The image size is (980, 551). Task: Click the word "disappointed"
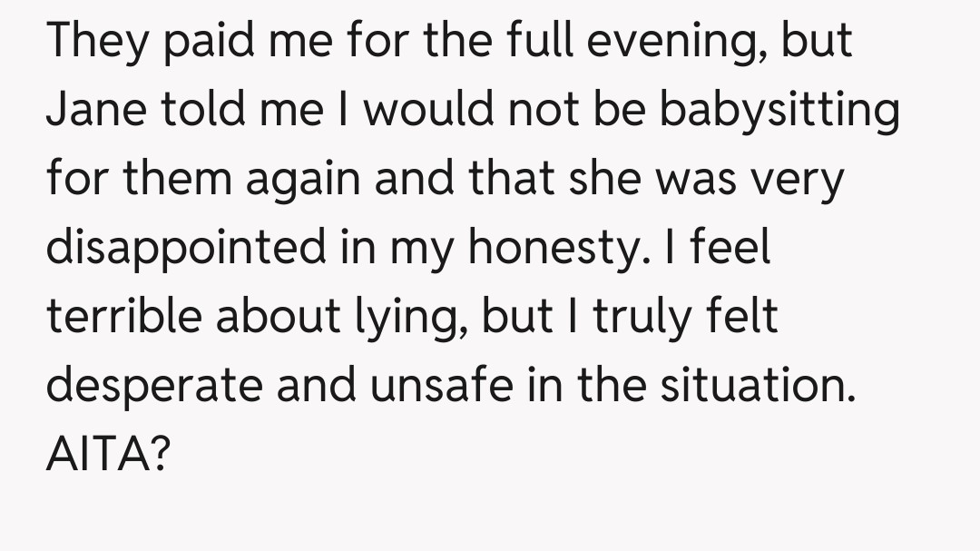pyautogui.click(x=185, y=248)
